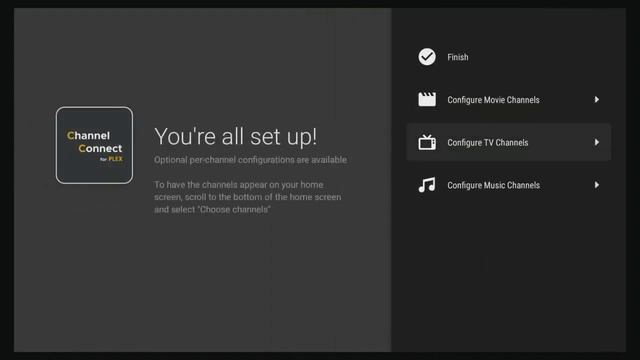Screen dimensions: 640x360
Task: Click "Optional per-channel configurations are available" text
Action: point(251,160)
